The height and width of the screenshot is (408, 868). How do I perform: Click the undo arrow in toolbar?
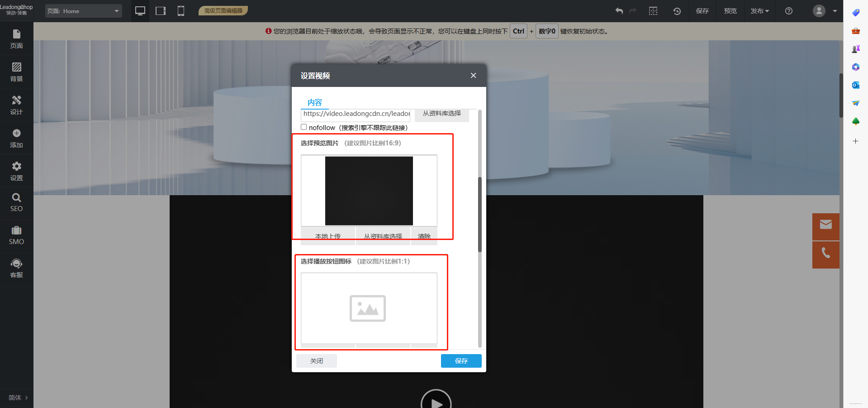[619, 11]
